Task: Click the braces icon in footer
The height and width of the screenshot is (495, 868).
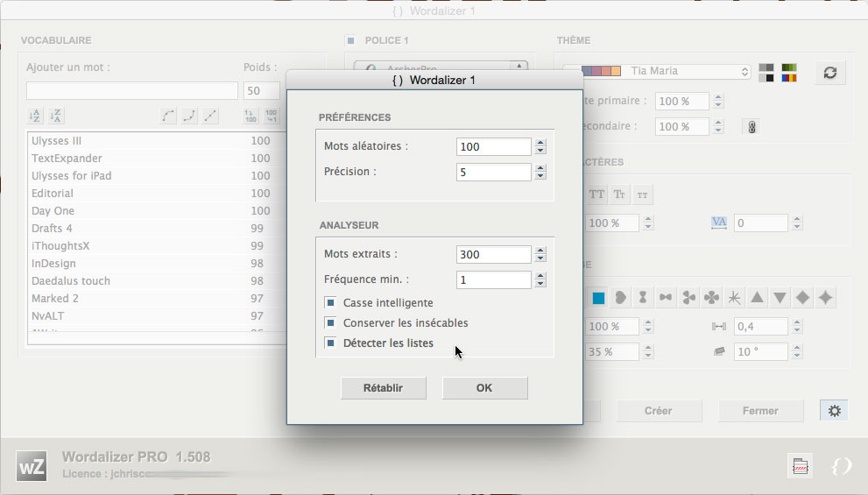Action: point(841,466)
